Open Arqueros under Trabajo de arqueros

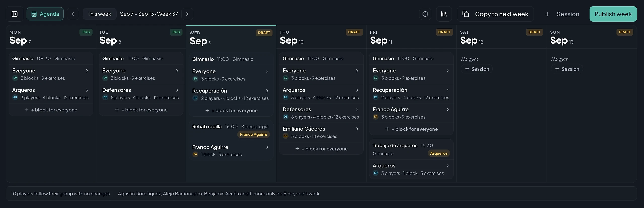pyautogui.click(x=411, y=169)
